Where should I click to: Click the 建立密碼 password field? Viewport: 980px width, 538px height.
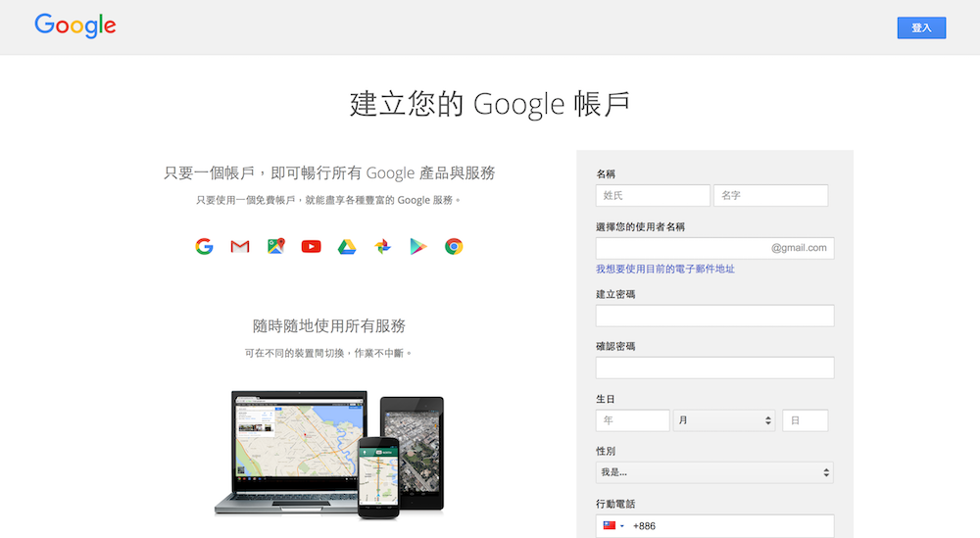[714, 316]
